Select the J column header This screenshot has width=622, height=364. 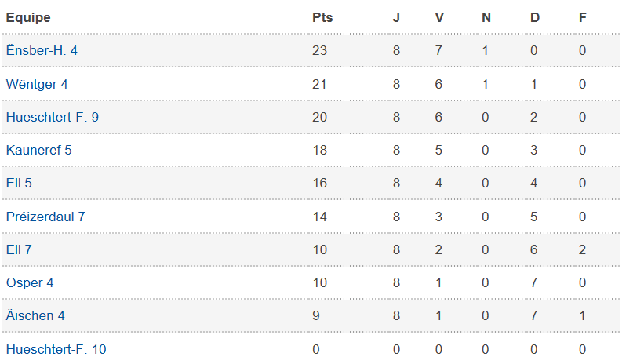tap(396, 18)
